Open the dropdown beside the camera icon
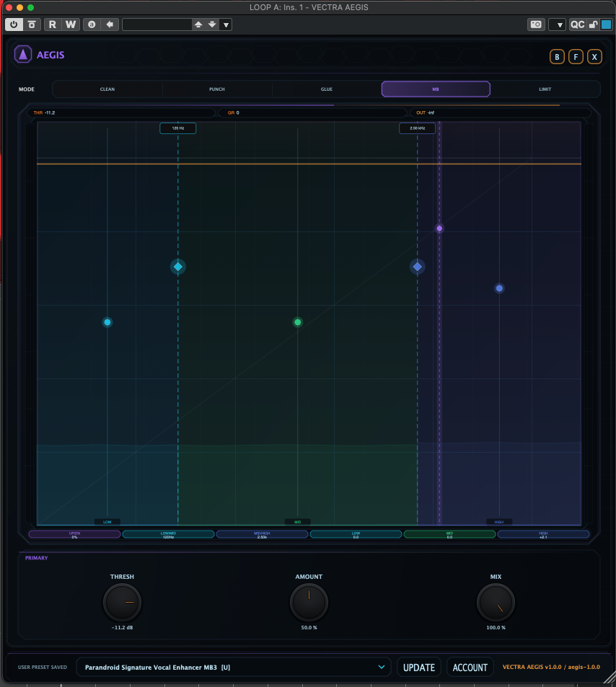Viewport: 616px width, 687px height. pyautogui.click(x=558, y=25)
